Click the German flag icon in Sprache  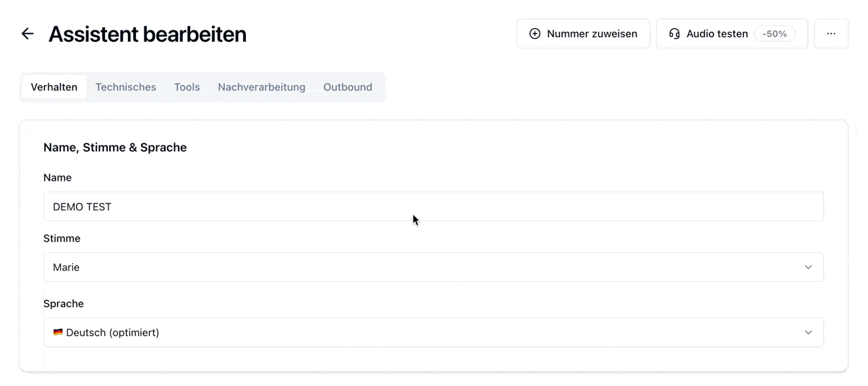point(58,333)
